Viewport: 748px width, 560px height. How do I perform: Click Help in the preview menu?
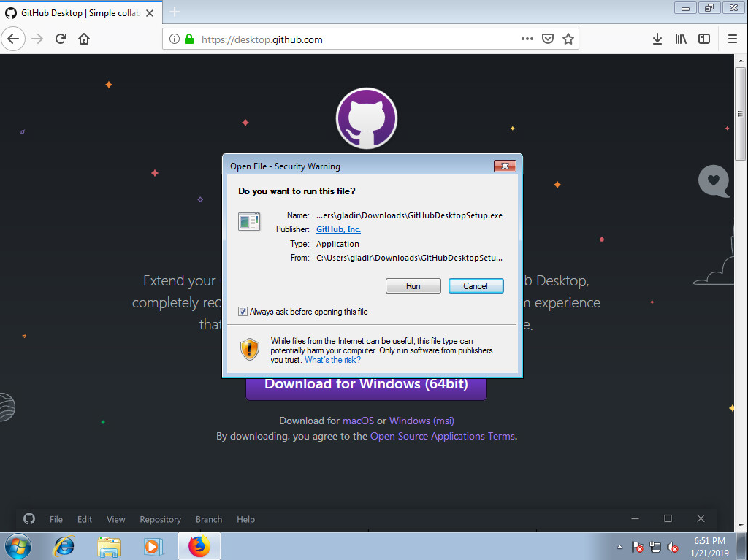coord(245,519)
